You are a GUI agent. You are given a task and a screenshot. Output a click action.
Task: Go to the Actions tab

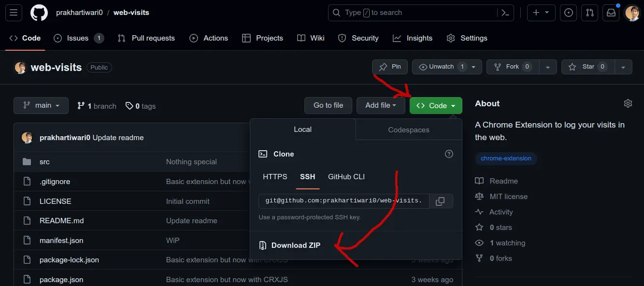click(x=209, y=38)
